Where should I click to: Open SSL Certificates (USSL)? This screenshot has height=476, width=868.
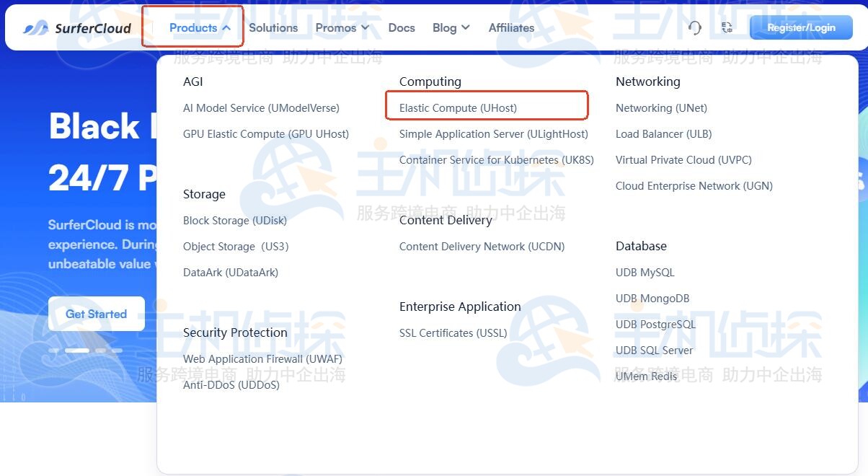(x=453, y=333)
